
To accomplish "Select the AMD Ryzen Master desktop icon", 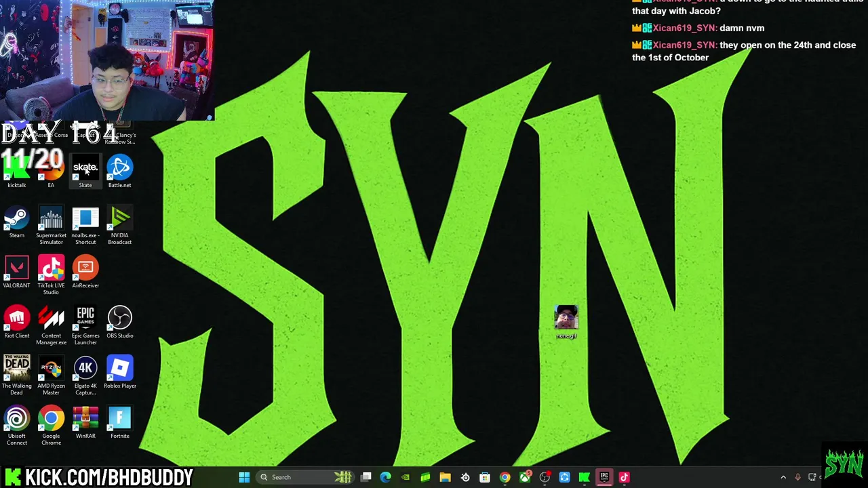I will [x=51, y=376].
